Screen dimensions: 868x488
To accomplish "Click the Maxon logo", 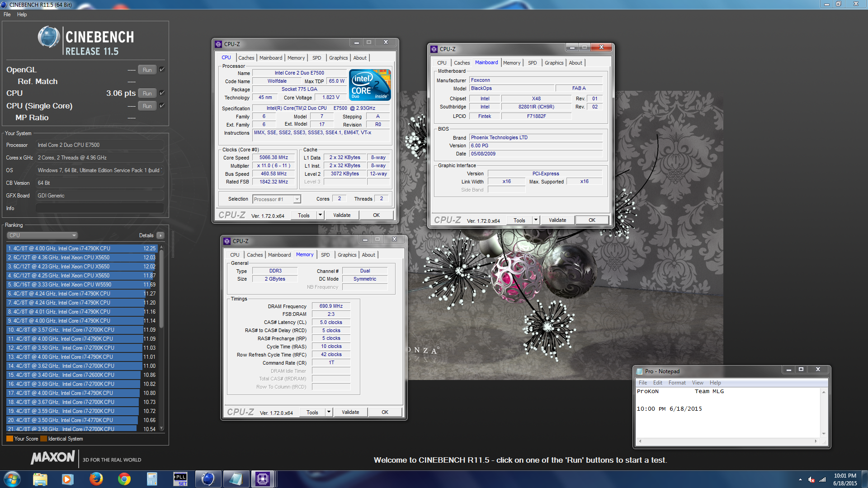I will pos(52,458).
